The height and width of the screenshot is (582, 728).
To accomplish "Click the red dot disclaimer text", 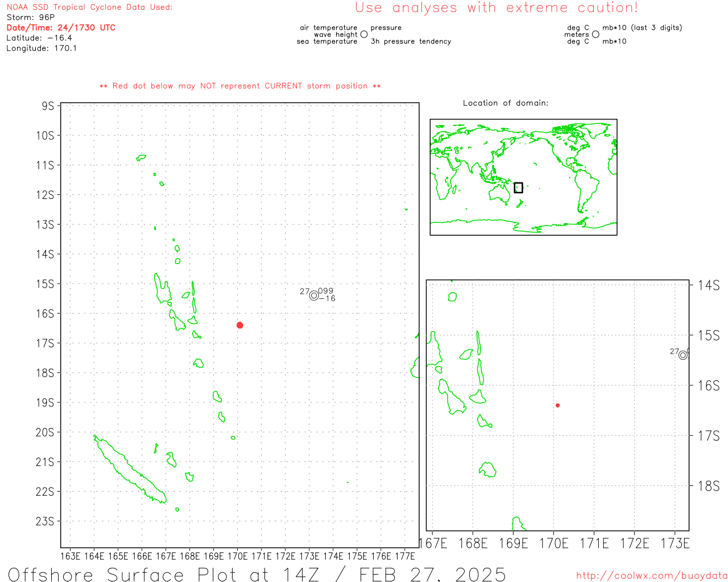I will click(x=240, y=86).
